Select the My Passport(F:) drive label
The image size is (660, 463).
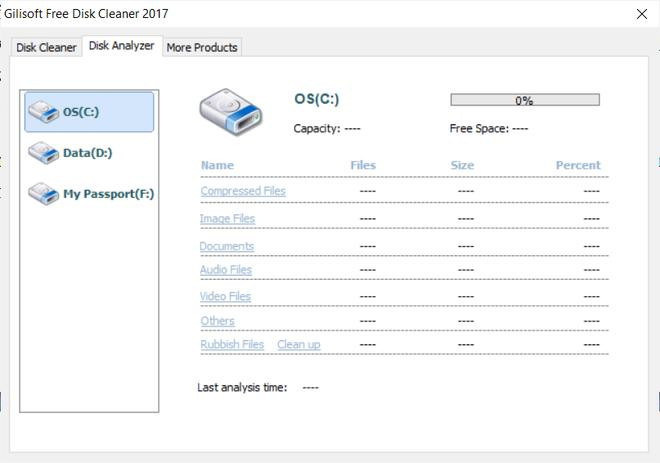[x=108, y=194]
